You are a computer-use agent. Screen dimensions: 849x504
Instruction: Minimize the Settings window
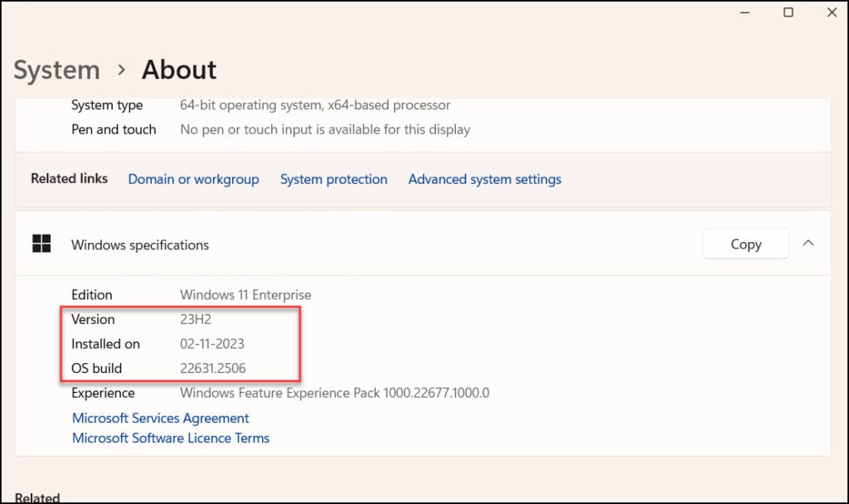pos(745,12)
